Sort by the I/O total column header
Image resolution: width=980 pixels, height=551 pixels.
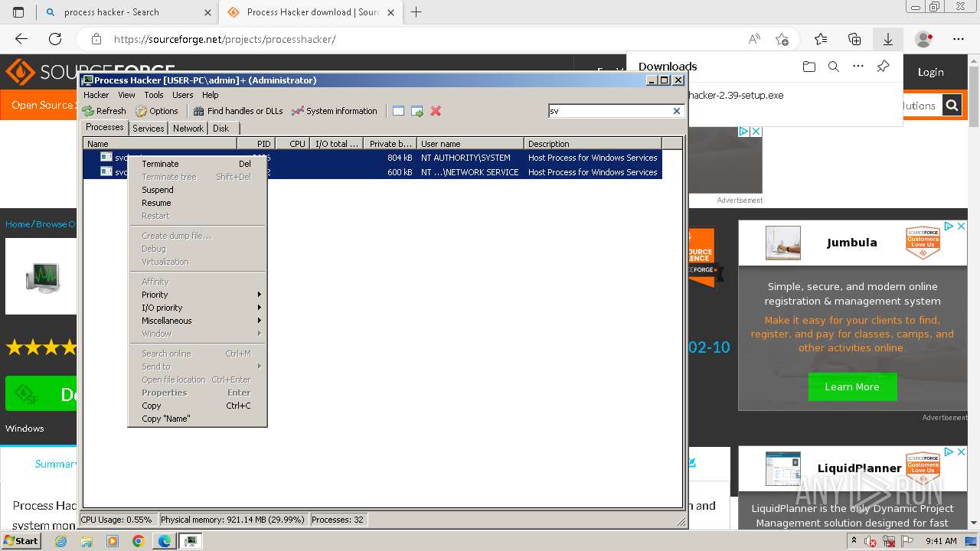(x=336, y=144)
